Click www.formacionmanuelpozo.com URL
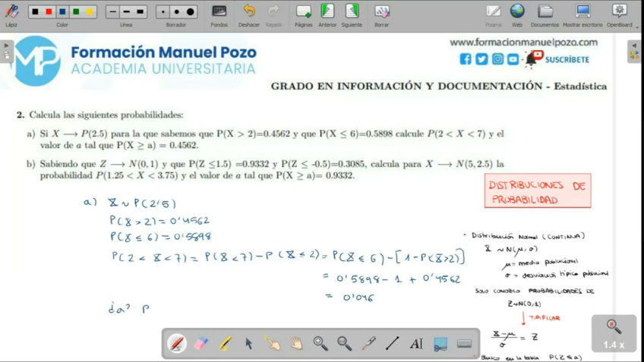 click(x=524, y=42)
